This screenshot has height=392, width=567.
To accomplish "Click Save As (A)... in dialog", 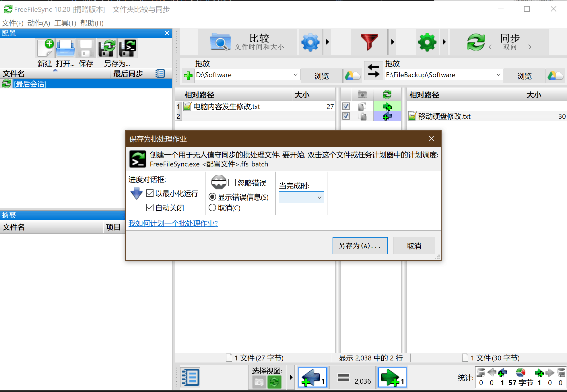I will pyautogui.click(x=360, y=246).
